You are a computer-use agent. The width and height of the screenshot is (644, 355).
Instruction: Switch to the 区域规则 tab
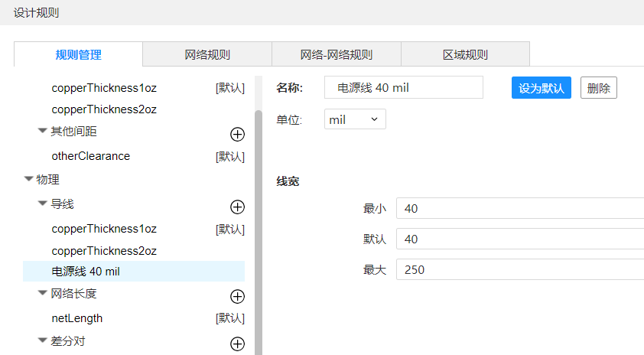pyautogui.click(x=465, y=55)
